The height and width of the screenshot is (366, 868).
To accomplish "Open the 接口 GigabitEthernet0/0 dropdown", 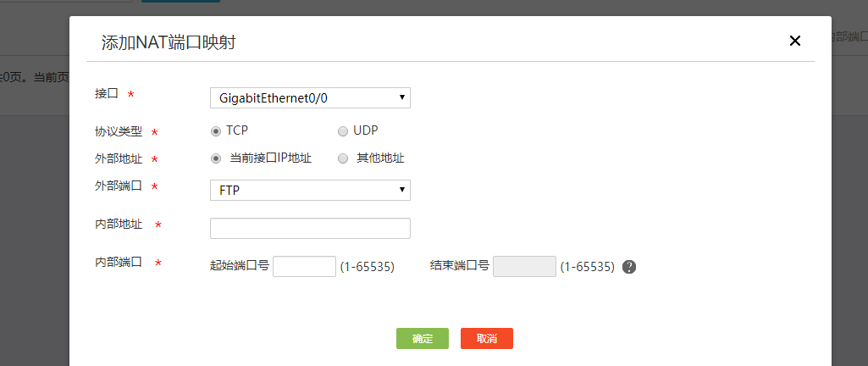I will [310, 98].
